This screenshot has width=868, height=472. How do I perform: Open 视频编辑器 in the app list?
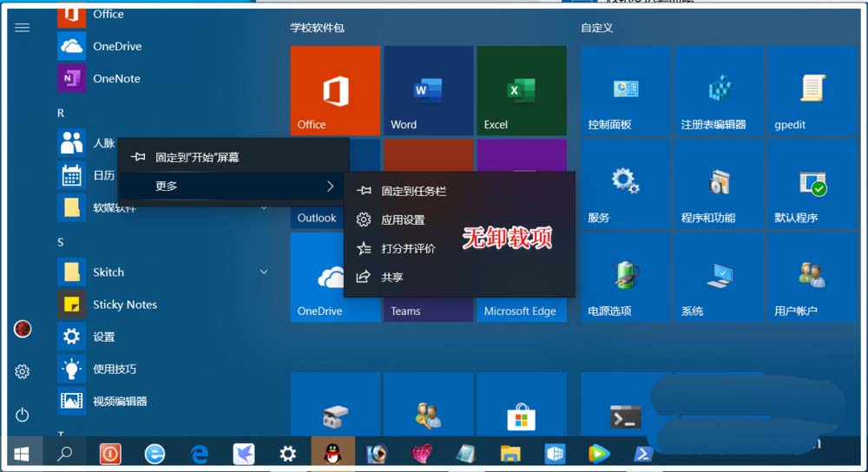coord(163,401)
